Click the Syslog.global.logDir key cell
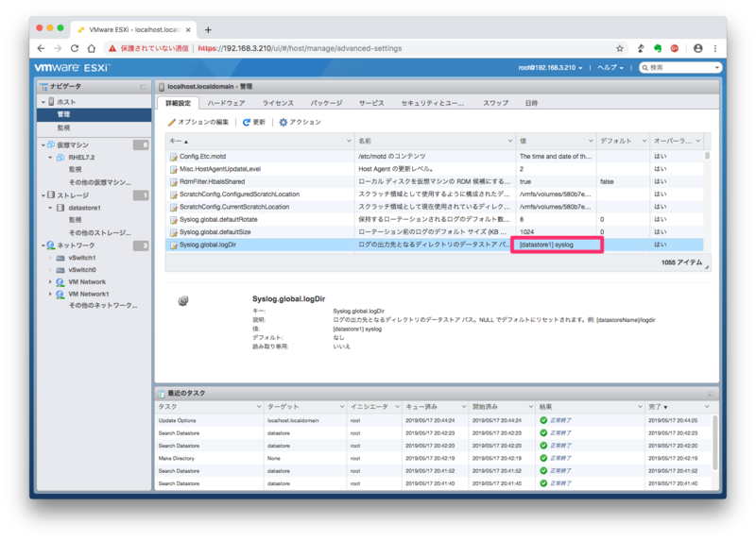The width and height of the screenshot is (756, 541). coord(260,245)
